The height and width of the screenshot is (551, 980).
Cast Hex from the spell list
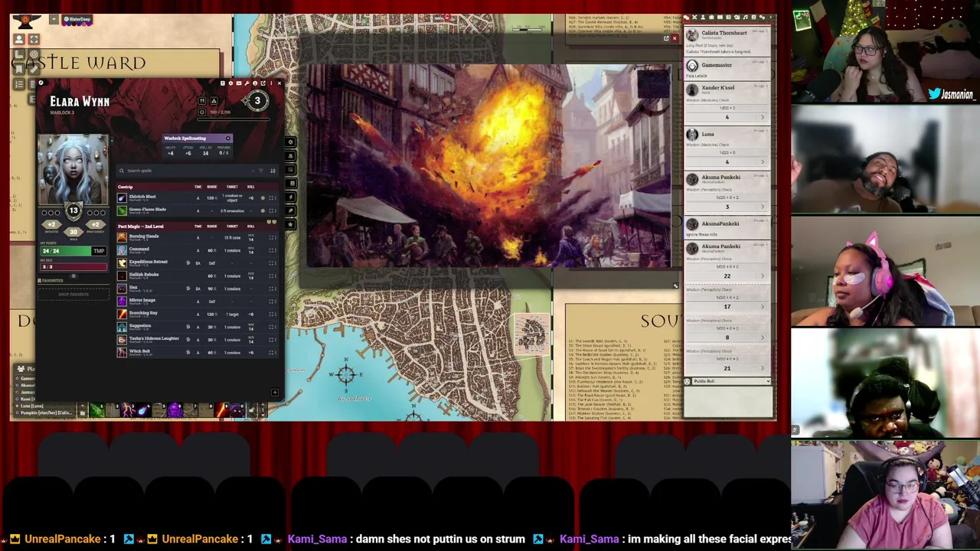[122, 289]
